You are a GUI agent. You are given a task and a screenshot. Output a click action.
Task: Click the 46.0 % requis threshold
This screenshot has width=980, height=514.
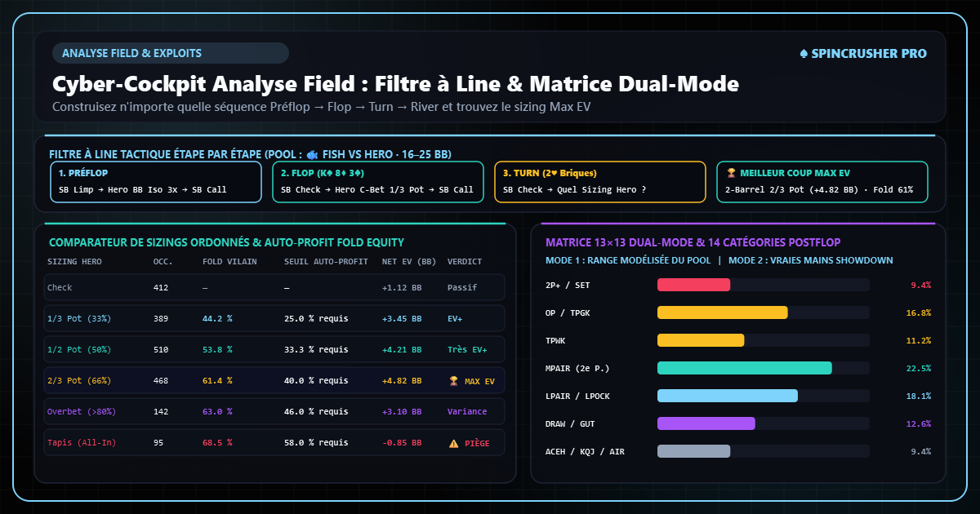pyautogui.click(x=316, y=412)
